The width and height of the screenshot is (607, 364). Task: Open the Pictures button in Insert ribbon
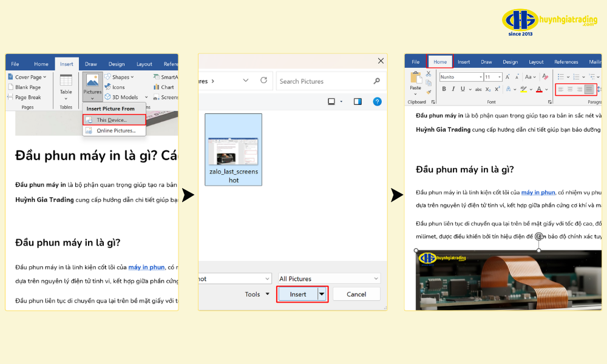(x=92, y=86)
